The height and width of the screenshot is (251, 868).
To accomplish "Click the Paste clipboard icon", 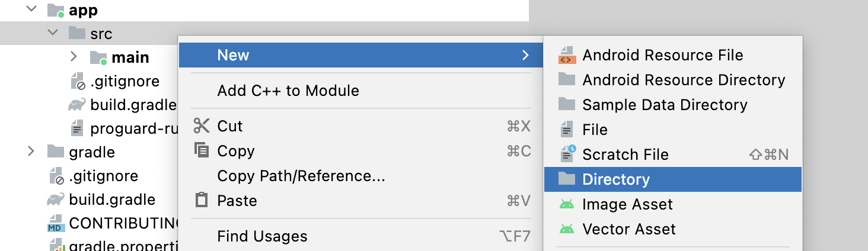I will [x=202, y=201].
